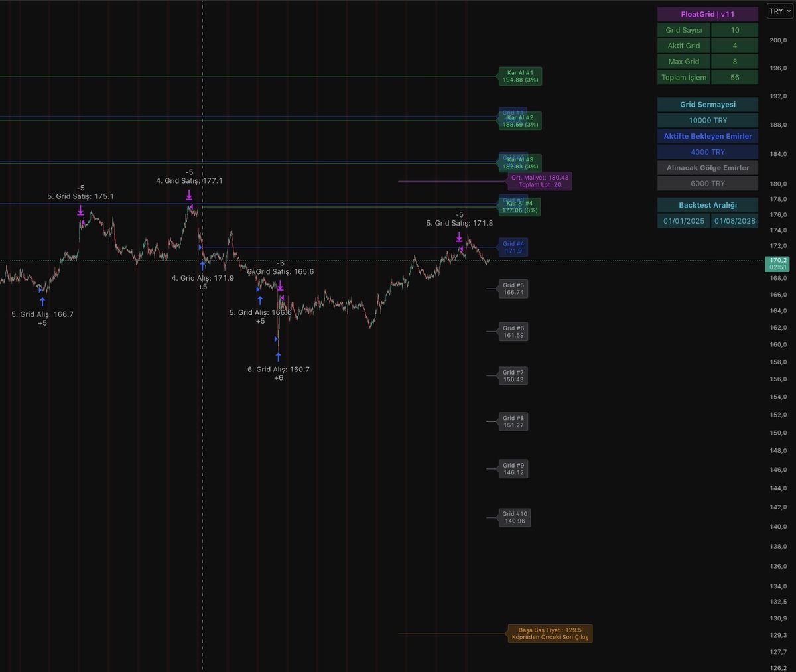Click the 200,0 price axis tick
This screenshot has width=796, height=672.
tap(777, 40)
